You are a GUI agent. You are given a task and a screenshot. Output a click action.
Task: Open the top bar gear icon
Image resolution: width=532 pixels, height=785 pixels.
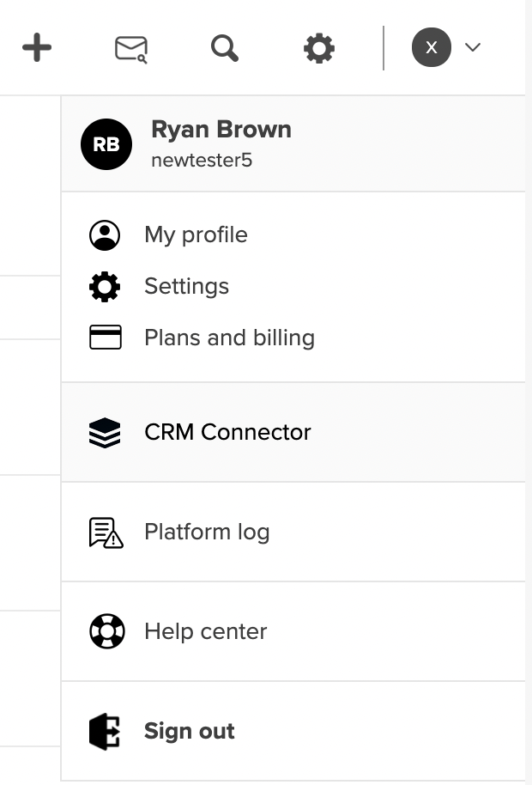319,48
